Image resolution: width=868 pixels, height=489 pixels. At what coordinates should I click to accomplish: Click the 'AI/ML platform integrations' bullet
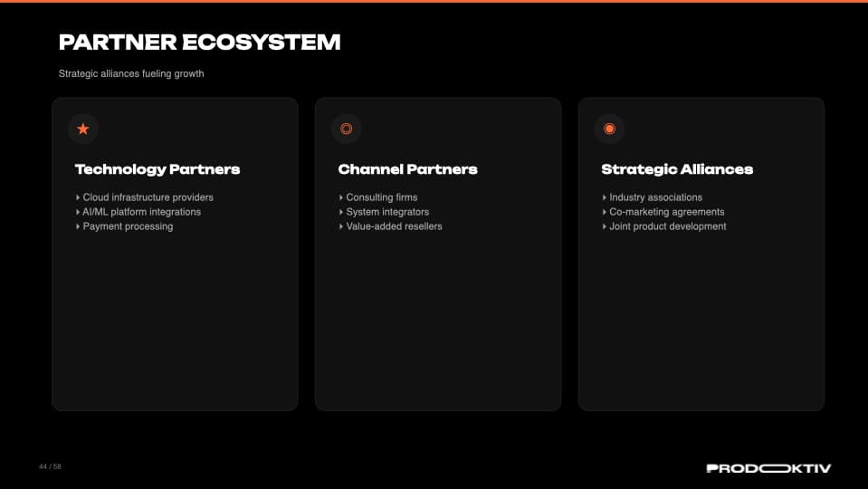pos(141,212)
